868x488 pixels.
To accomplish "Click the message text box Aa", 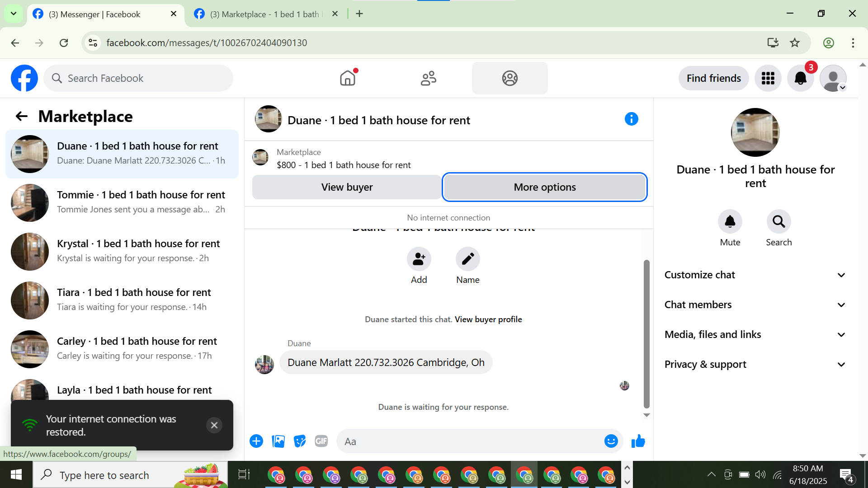I will pyautogui.click(x=470, y=441).
